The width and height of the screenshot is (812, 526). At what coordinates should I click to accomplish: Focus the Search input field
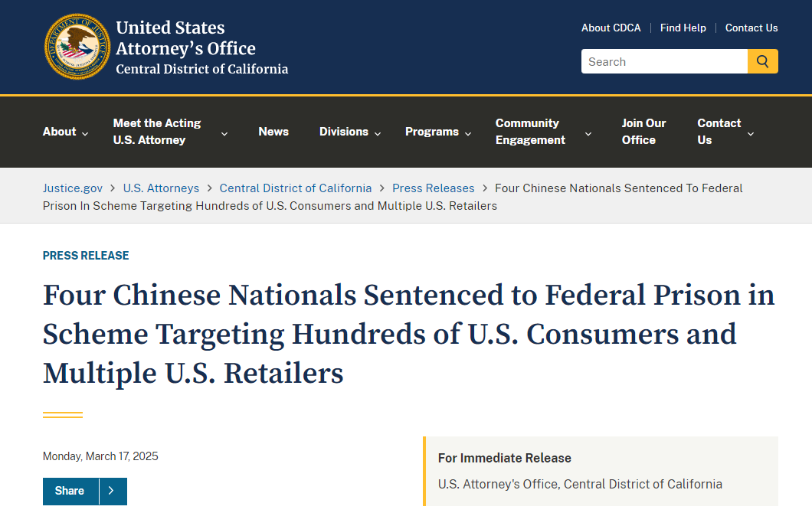point(664,61)
